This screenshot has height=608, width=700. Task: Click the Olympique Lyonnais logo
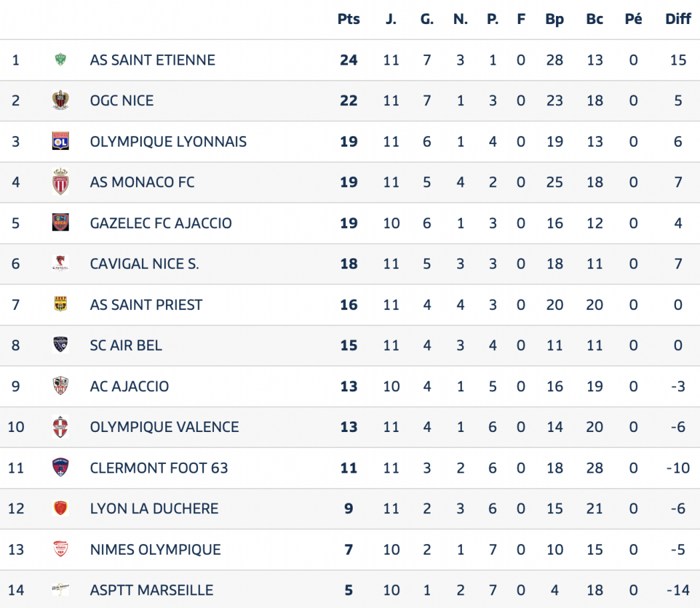point(61,141)
